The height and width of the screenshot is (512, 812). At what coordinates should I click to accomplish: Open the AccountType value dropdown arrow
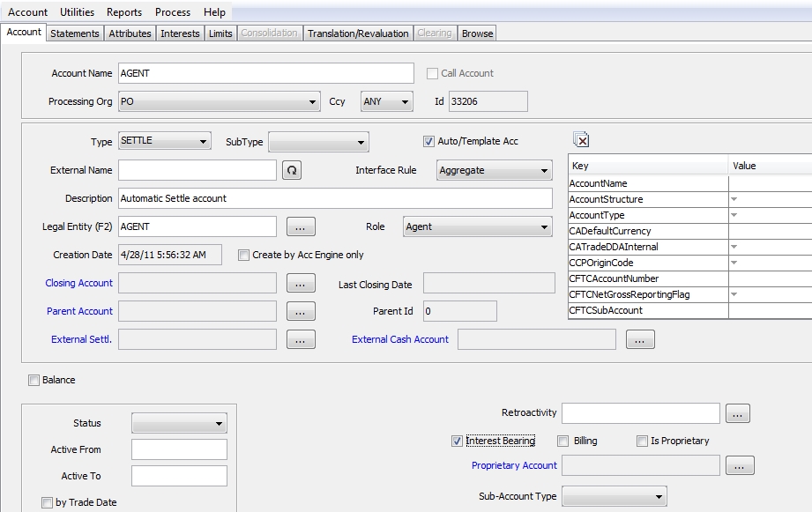click(734, 215)
